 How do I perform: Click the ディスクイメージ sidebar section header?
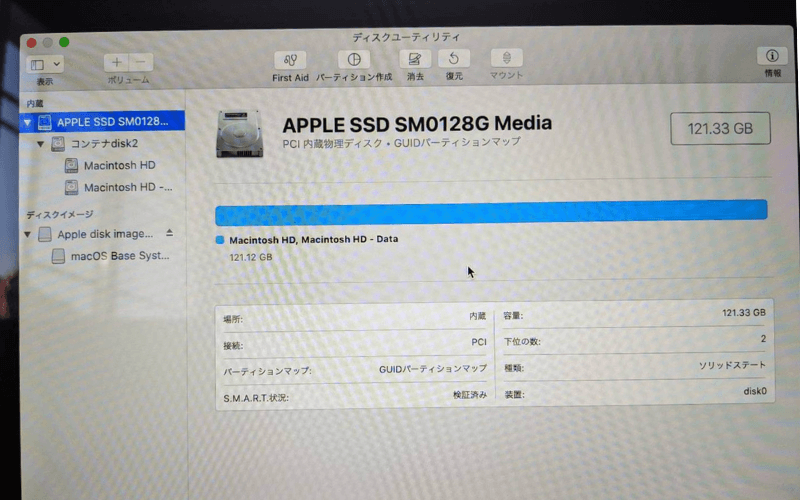point(60,215)
